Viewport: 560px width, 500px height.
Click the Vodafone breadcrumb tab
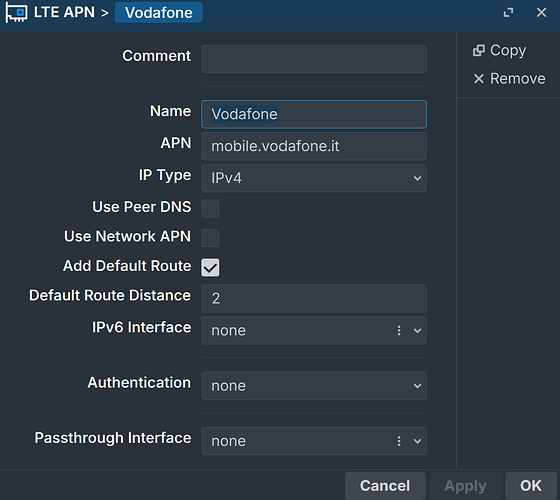[159, 12]
